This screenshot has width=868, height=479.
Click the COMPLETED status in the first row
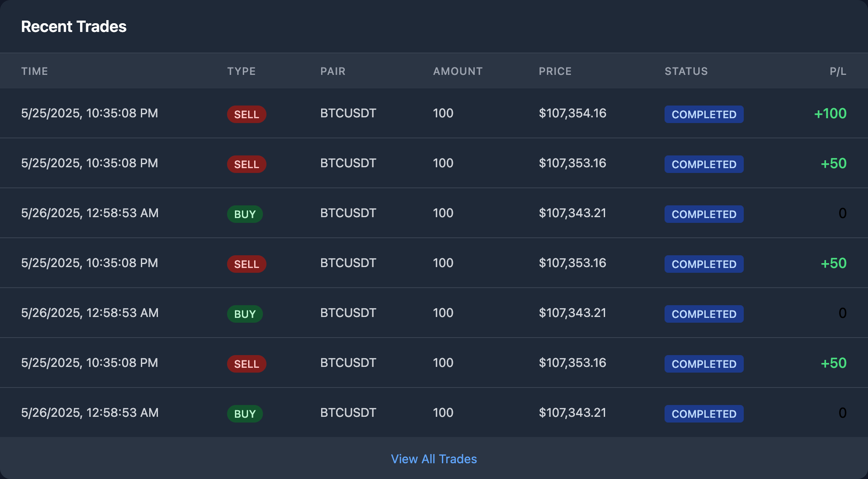(x=703, y=114)
